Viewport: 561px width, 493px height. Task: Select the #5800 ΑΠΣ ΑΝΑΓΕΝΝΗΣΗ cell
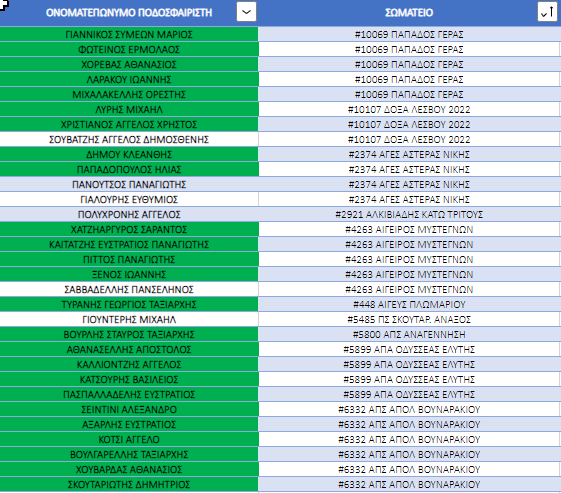point(409,335)
